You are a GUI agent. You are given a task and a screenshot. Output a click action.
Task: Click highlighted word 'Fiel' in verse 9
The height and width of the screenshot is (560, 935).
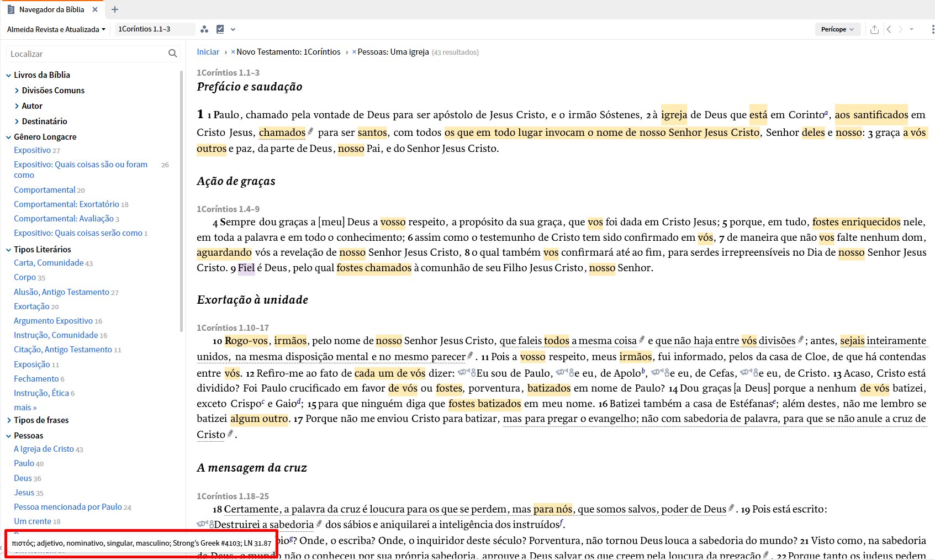pos(246,268)
